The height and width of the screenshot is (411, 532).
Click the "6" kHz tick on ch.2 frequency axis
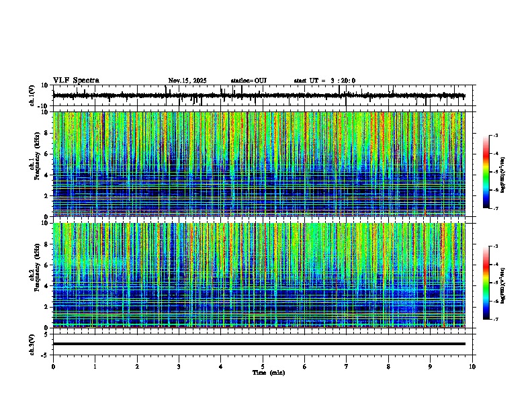pos(46,265)
